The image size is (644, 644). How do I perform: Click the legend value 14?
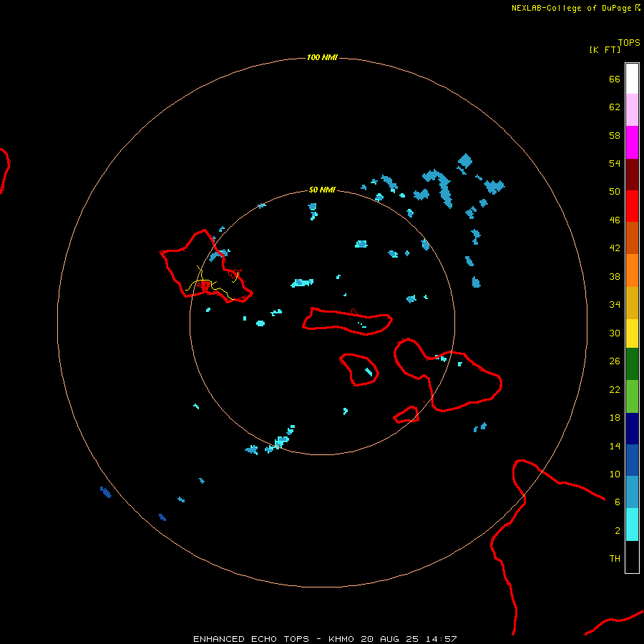[x=615, y=447]
